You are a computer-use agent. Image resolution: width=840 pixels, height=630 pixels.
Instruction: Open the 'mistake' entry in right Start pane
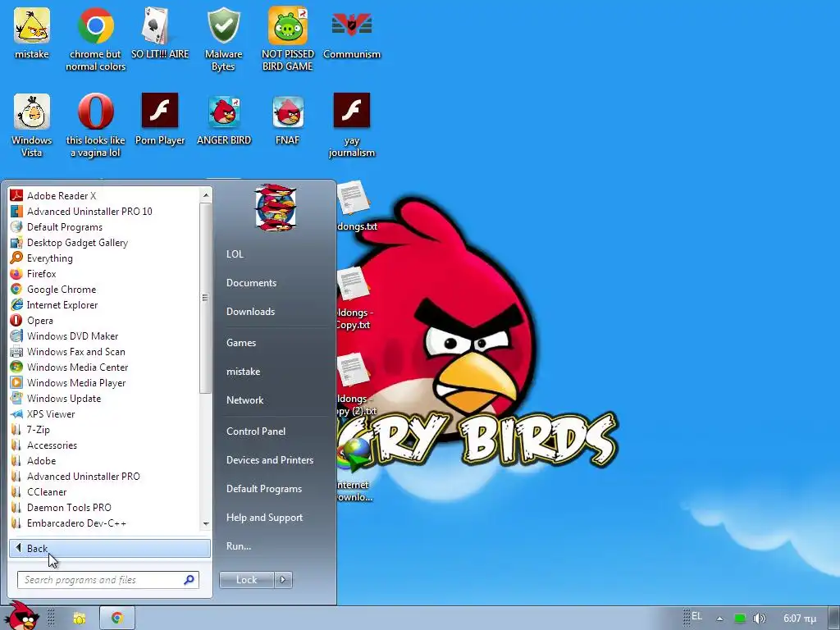click(243, 372)
